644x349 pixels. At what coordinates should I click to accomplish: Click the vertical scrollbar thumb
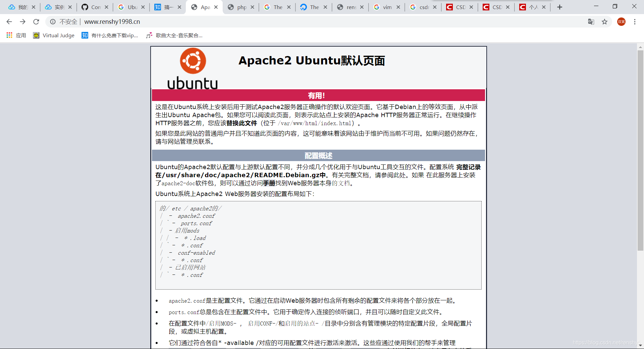[640, 151]
